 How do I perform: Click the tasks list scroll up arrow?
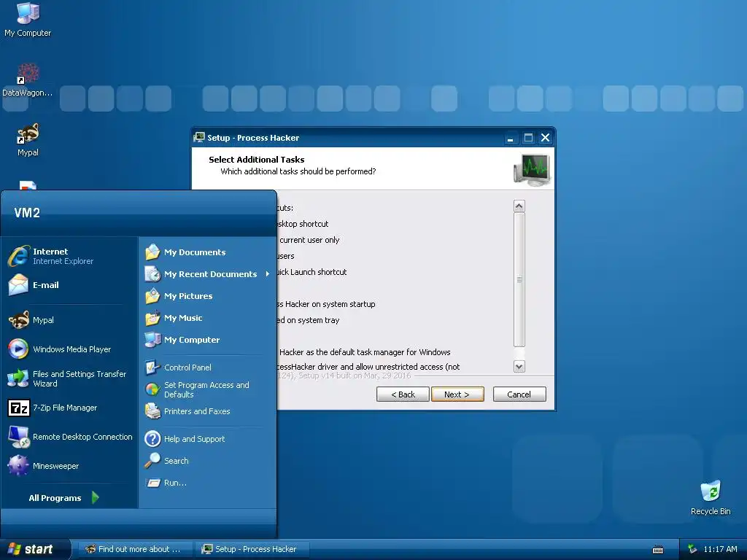519,206
